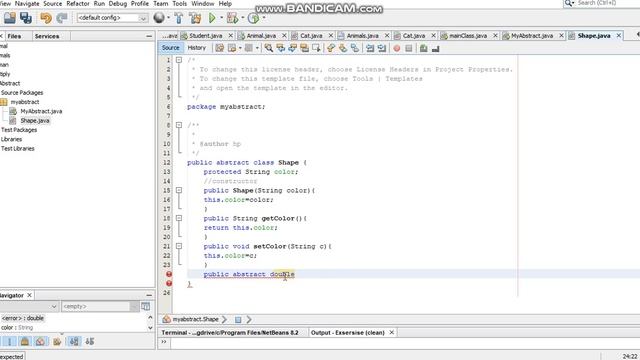The height and width of the screenshot is (360, 640).
Task: Click the Profile Project icon
Action: 253,18
